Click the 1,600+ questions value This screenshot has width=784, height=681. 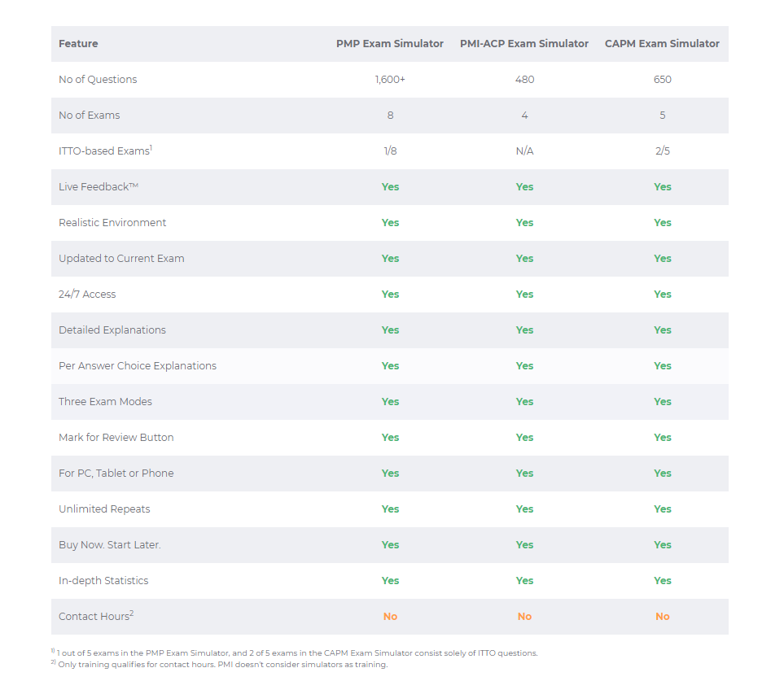coord(390,80)
